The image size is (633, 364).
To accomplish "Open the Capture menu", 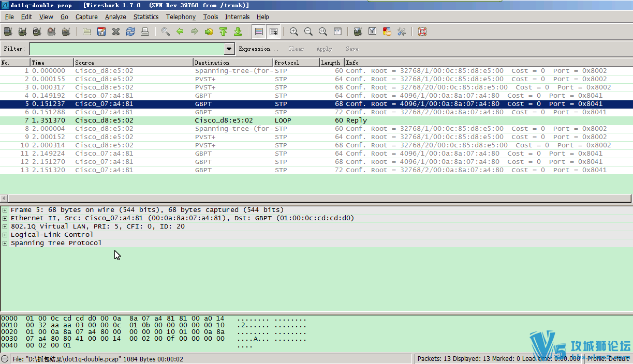I will click(86, 17).
